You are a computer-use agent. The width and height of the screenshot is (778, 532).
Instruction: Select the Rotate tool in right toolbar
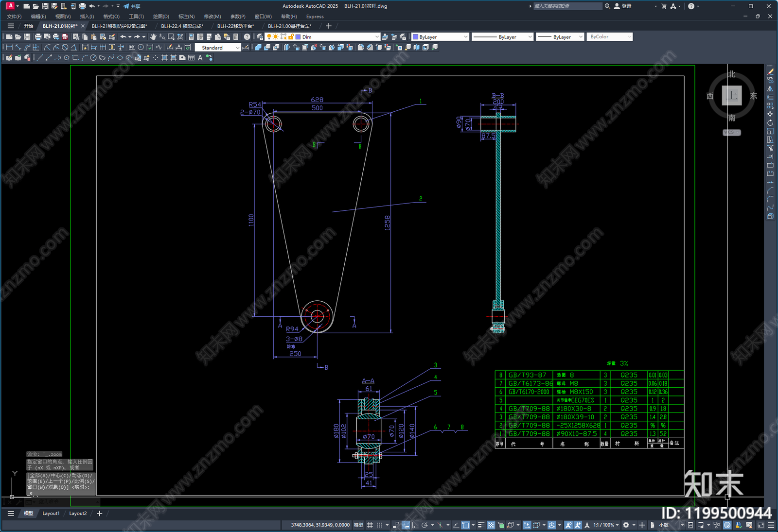(x=770, y=122)
